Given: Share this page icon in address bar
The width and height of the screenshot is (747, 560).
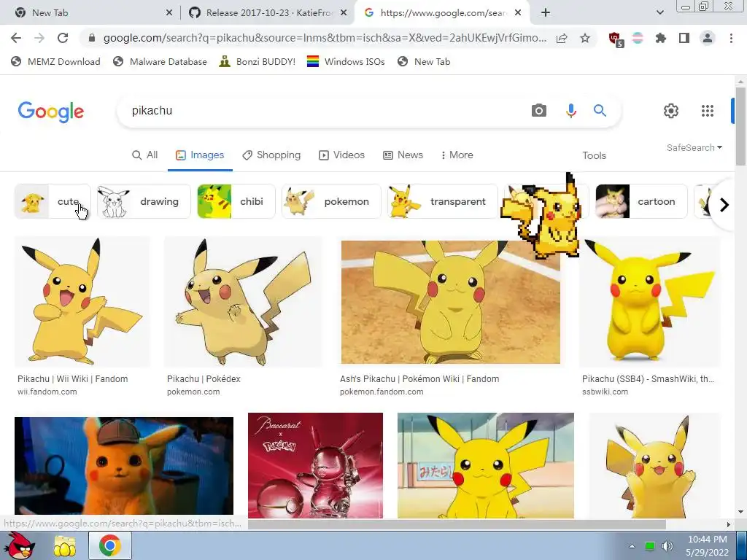Looking at the screenshot, I should click(x=562, y=38).
